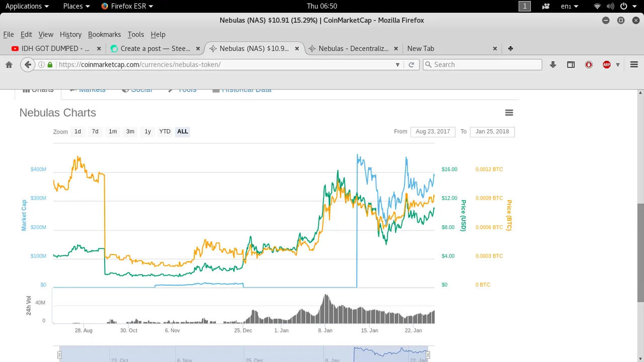Click the page vertical scrollbar thumb
This screenshot has height=362, width=644.
click(x=640, y=253)
